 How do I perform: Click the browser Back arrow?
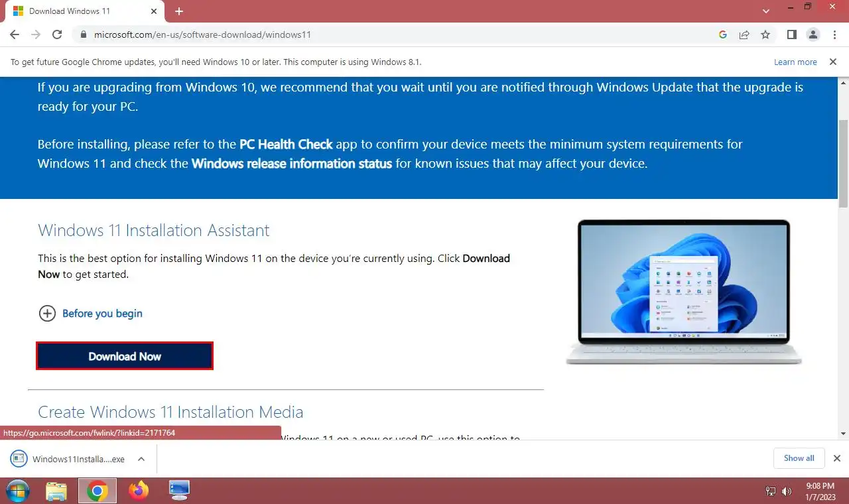15,34
